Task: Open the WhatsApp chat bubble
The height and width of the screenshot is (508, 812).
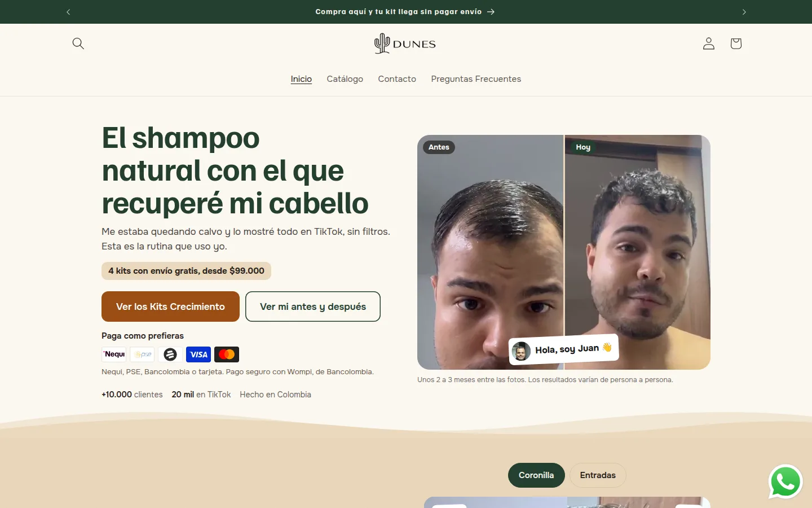Action: click(785, 481)
